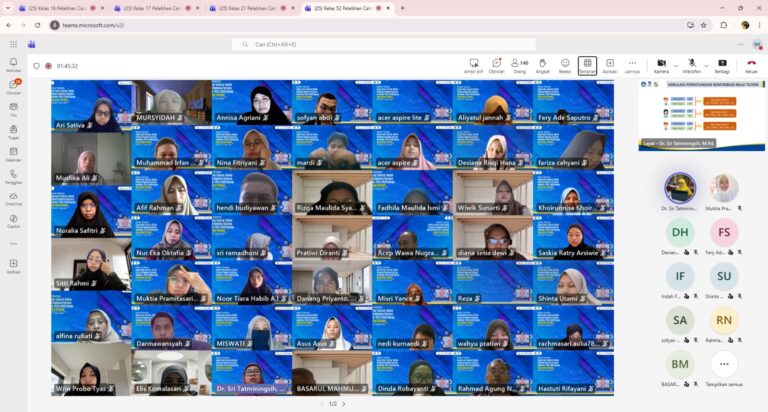Show the participants list (Orang)
768x412 pixels.
click(520, 65)
